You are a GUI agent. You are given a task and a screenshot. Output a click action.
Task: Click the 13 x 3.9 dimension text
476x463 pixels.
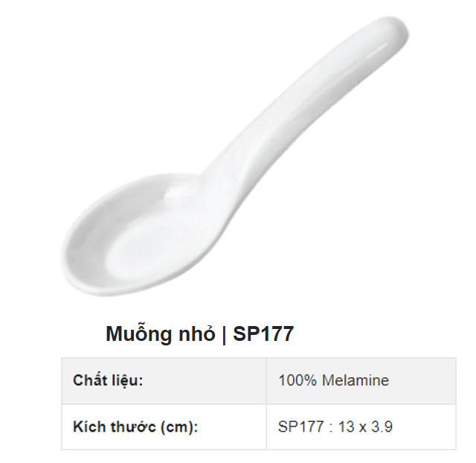point(365,427)
